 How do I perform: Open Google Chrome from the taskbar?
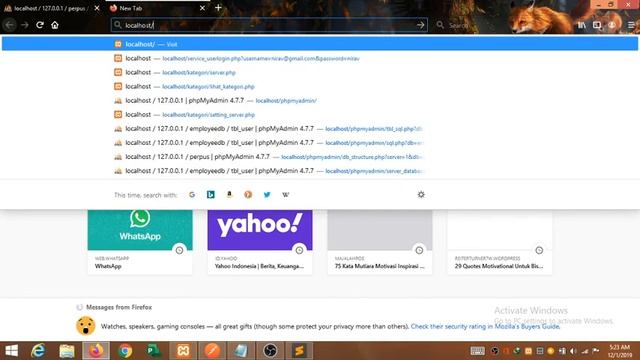tap(125, 351)
